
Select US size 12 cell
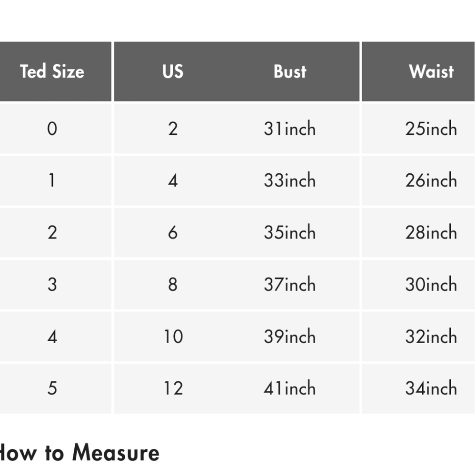coord(173,388)
